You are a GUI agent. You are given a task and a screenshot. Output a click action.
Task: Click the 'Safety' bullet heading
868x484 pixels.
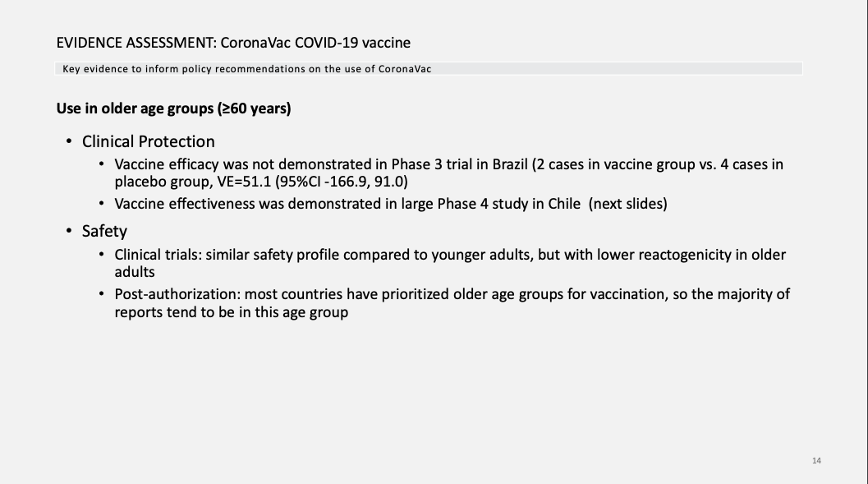tap(104, 231)
